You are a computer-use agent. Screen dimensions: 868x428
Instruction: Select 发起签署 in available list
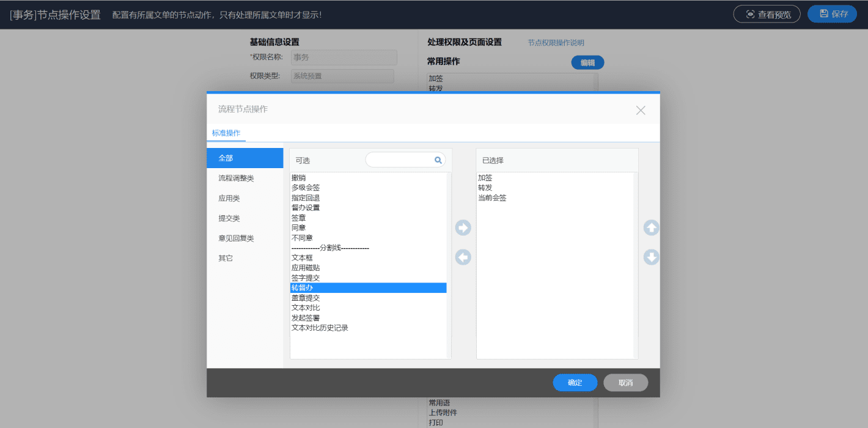(x=369, y=318)
